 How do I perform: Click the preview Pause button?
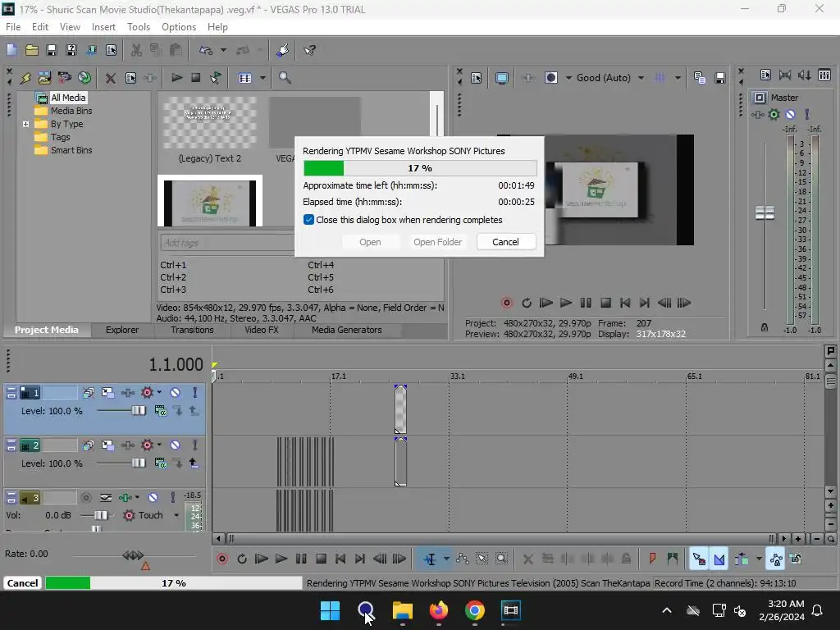coord(586,303)
